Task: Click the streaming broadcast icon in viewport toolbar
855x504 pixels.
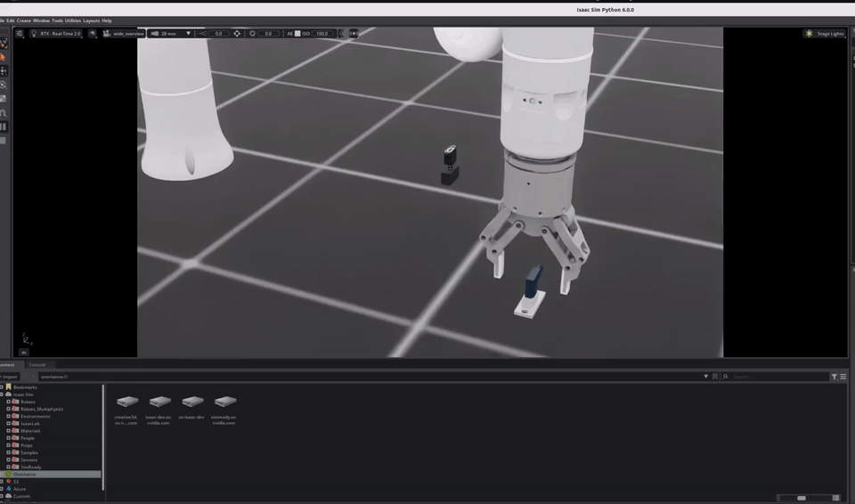Action: [x=354, y=33]
